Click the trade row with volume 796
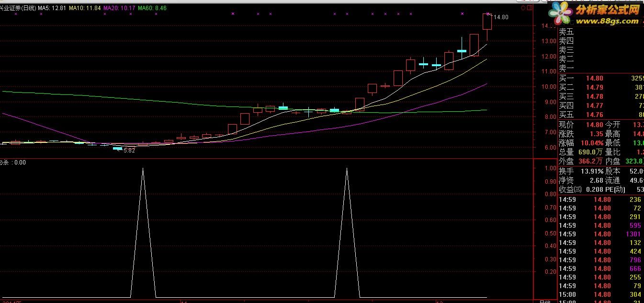 601,260
